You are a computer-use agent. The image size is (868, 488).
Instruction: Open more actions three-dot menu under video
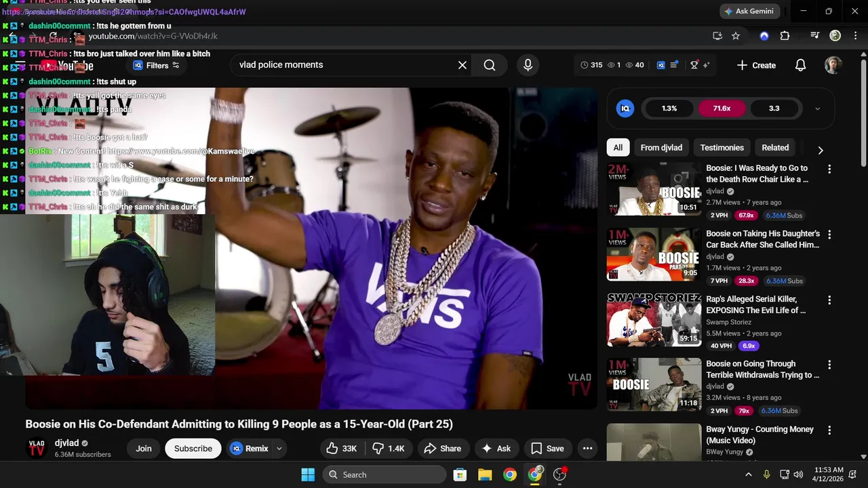coord(587,449)
